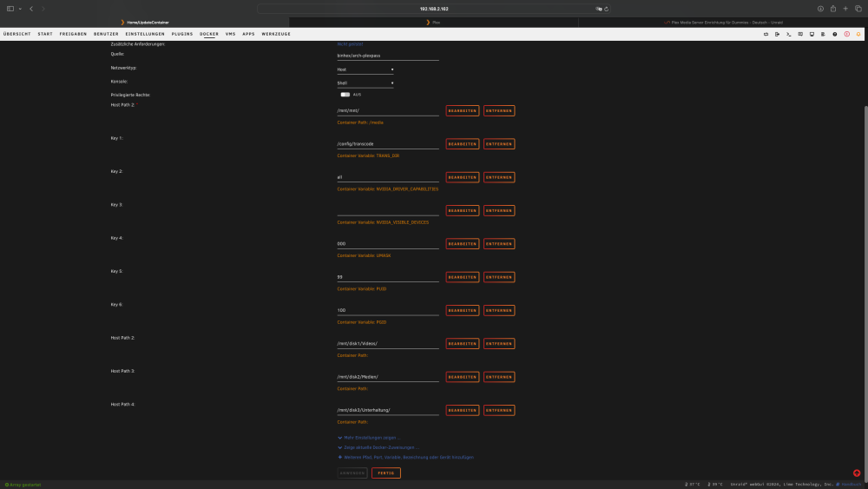868x489 pixels.
Task: Click BEARBEITEN for Key 1 TRANS_DIR
Action: coord(463,144)
